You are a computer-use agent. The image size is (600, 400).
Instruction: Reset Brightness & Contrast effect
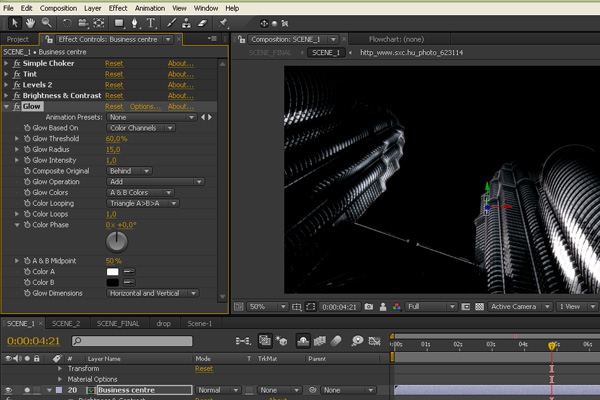[x=114, y=95]
